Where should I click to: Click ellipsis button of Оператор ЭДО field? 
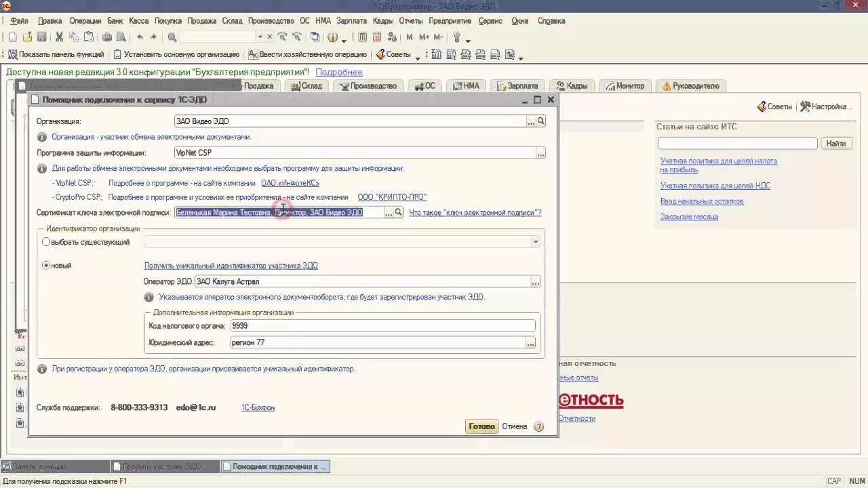pos(536,281)
